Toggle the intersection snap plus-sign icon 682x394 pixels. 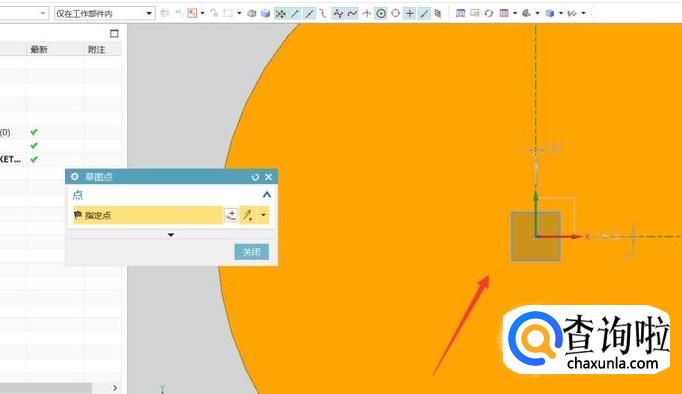(x=409, y=13)
